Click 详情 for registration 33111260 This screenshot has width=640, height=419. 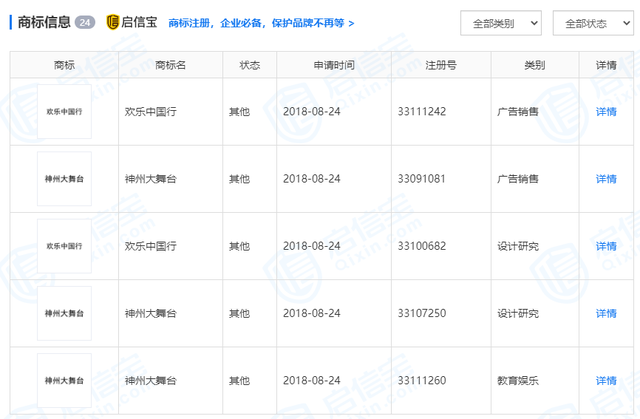pos(606,380)
